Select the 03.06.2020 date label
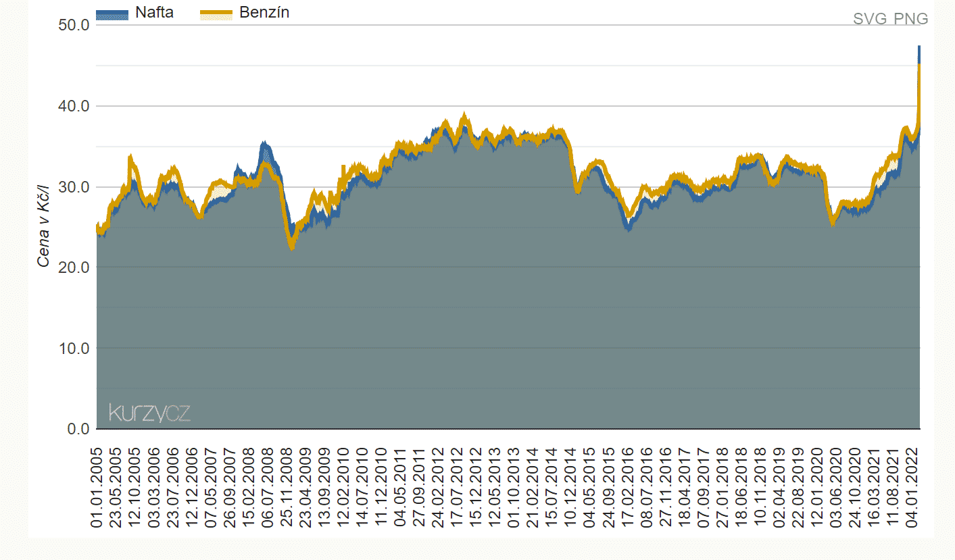Image resolution: width=955 pixels, height=560 pixels. click(837, 486)
